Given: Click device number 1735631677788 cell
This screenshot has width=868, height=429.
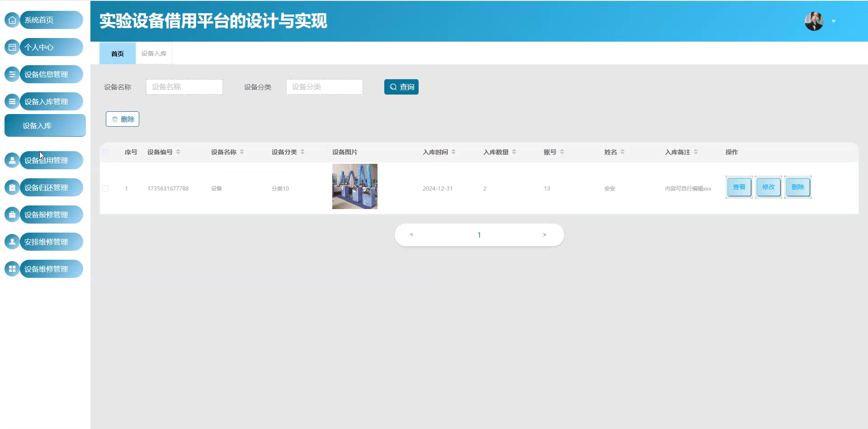Looking at the screenshot, I should point(168,188).
